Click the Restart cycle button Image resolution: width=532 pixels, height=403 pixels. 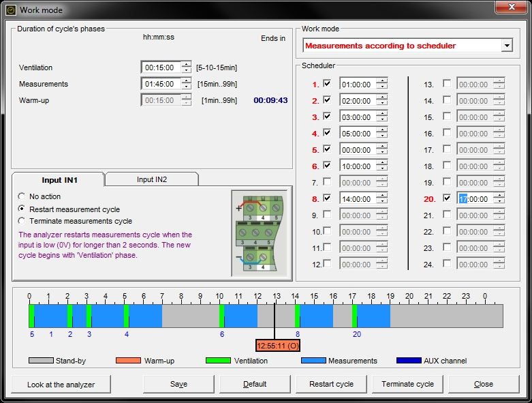tap(331, 384)
